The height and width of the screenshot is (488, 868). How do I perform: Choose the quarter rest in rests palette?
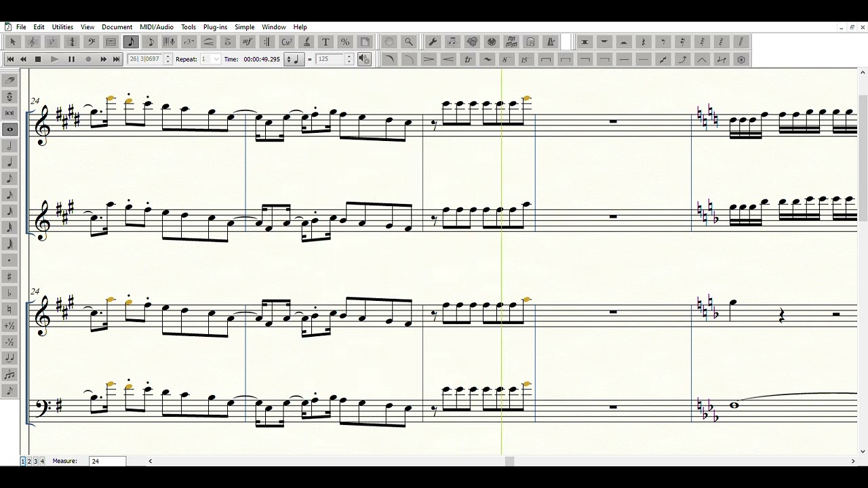point(644,42)
